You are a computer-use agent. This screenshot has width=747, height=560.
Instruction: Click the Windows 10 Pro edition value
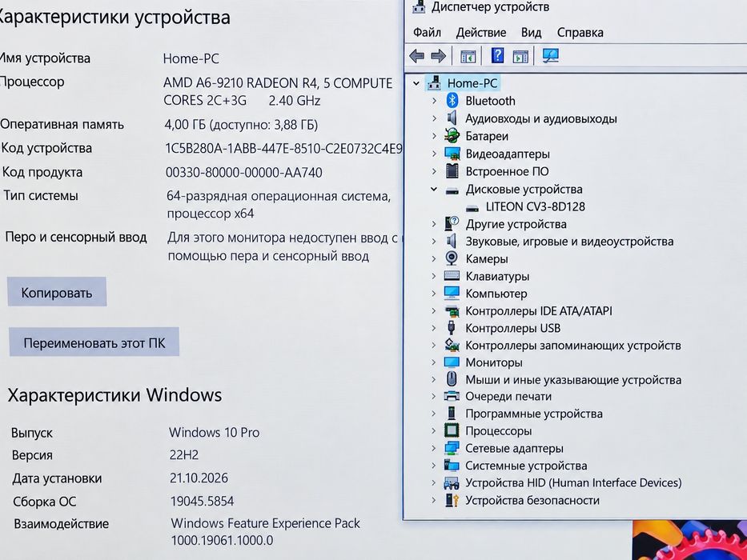point(215,432)
